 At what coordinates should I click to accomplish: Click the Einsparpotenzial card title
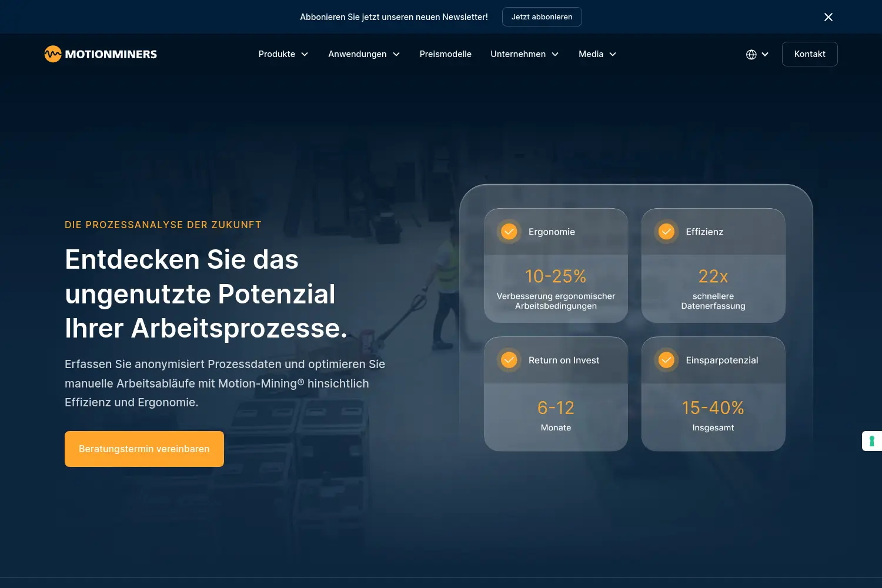click(722, 360)
